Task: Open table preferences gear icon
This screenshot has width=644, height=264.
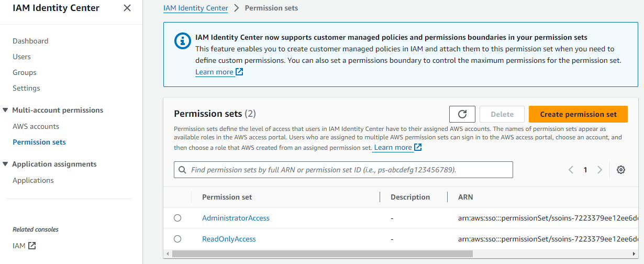Action: coord(621,170)
